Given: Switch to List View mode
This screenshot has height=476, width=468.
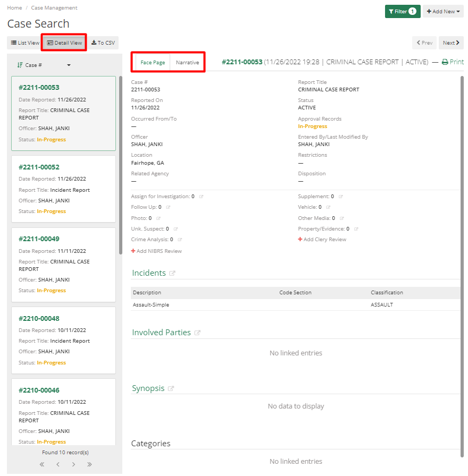Looking at the screenshot, I should coord(24,42).
